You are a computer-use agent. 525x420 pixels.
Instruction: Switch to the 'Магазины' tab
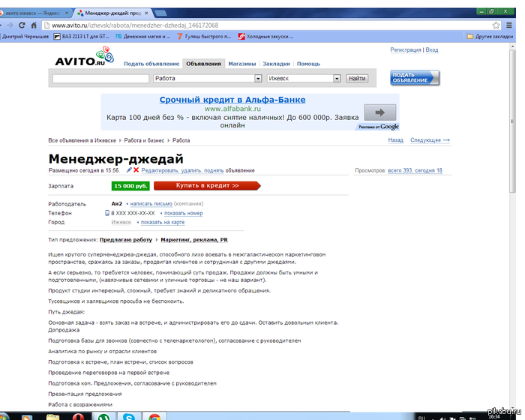(243, 64)
